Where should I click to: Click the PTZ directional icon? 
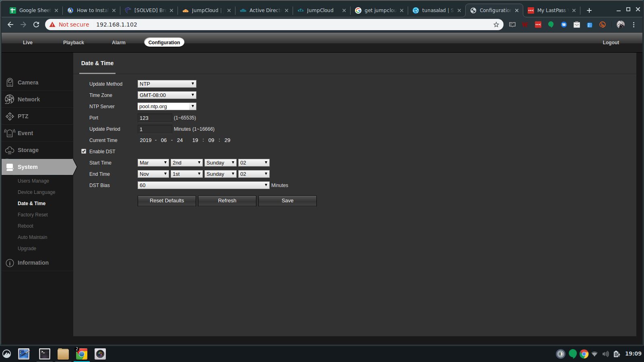coord(10,116)
